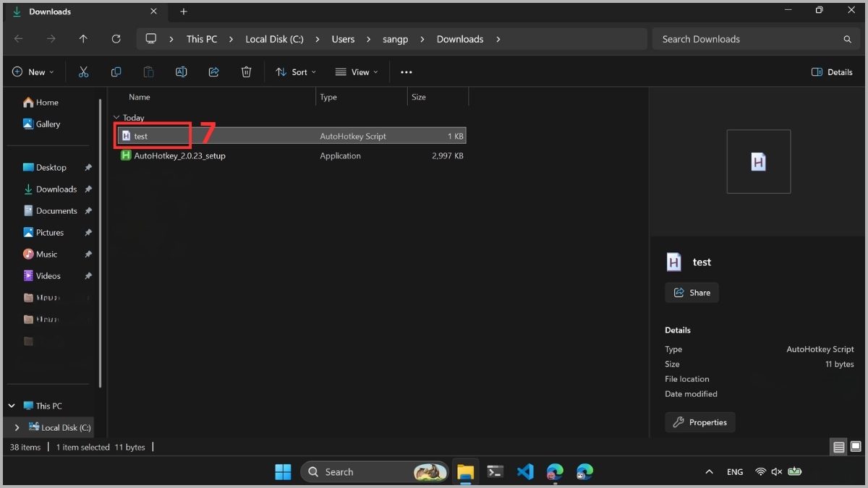Click the Properties button
868x488 pixels.
point(700,422)
